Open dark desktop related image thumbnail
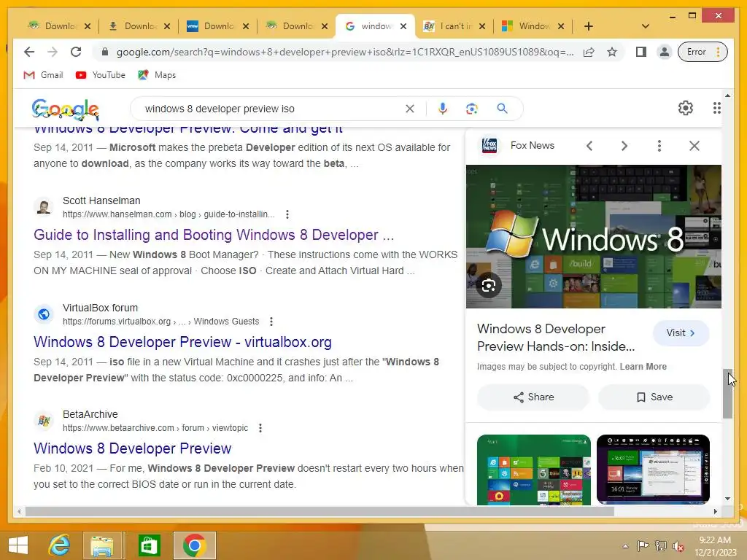 click(x=653, y=469)
